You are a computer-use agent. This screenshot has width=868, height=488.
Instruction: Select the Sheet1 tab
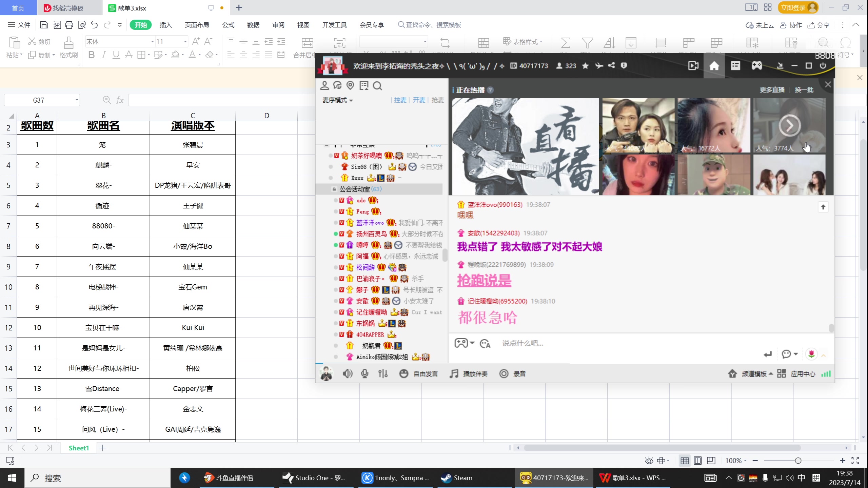[x=78, y=448]
